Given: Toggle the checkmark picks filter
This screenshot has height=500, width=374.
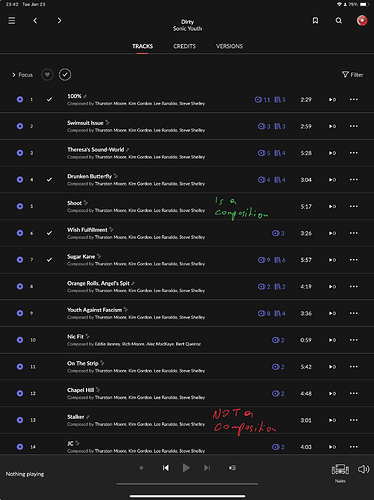Looking at the screenshot, I should [65, 75].
